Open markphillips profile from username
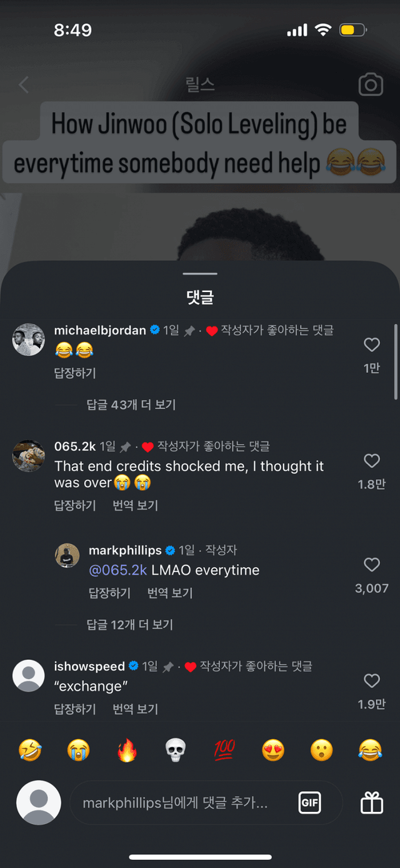The image size is (400, 868). tap(125, 550)
